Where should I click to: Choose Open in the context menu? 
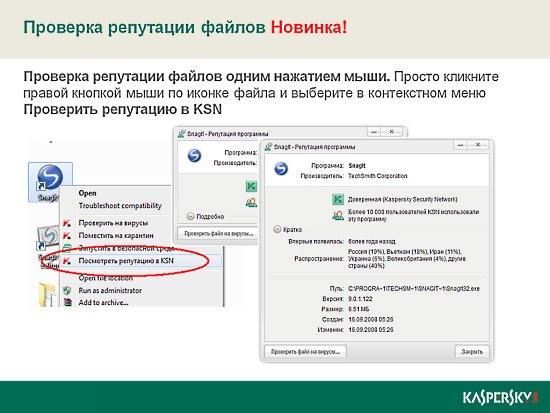[x=87, y=193]
